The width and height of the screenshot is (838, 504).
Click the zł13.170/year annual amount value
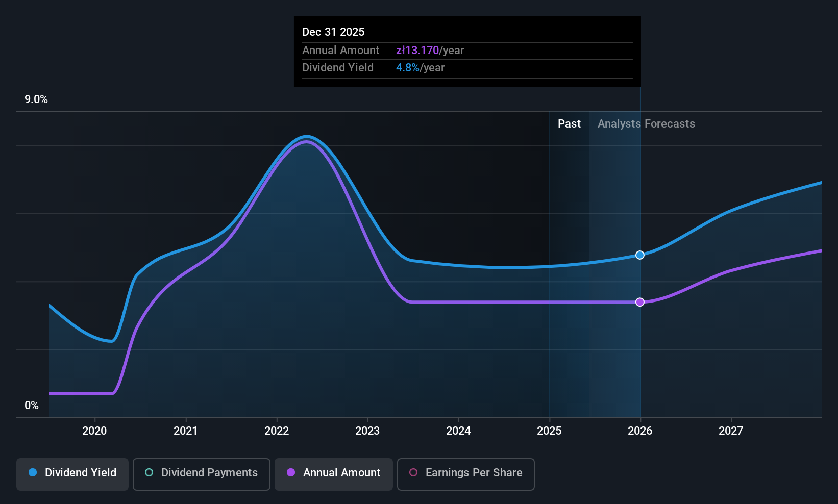tap(430, 50)
